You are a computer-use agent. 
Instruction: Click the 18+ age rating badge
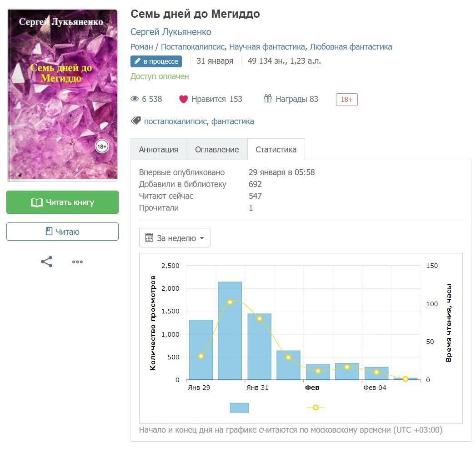click(x=346, y=100)
